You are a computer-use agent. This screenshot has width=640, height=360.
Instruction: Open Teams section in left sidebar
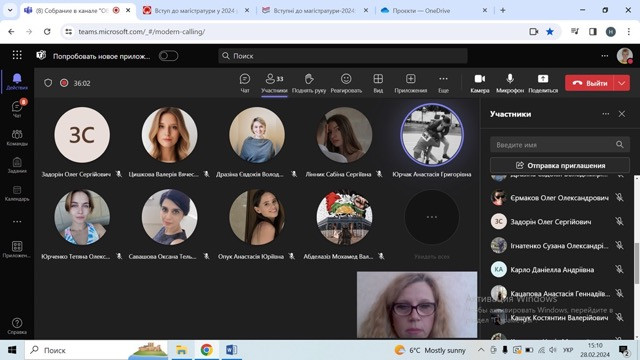[x=17, y=137]
